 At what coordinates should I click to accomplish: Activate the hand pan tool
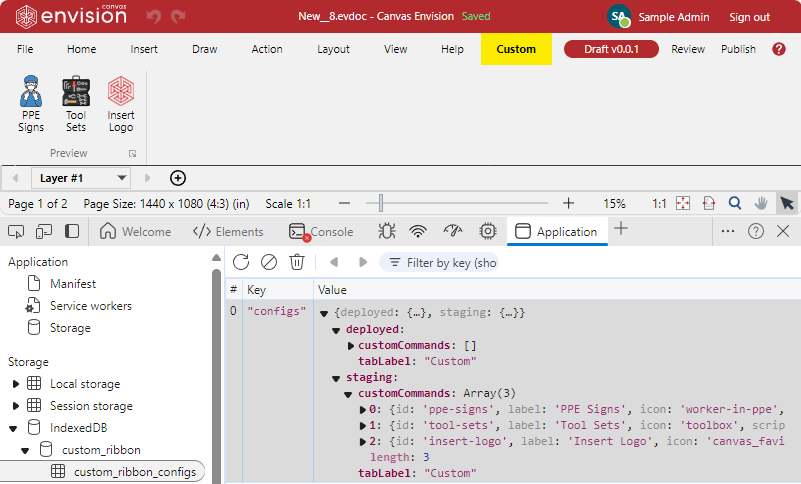click(x=761, y=203)
